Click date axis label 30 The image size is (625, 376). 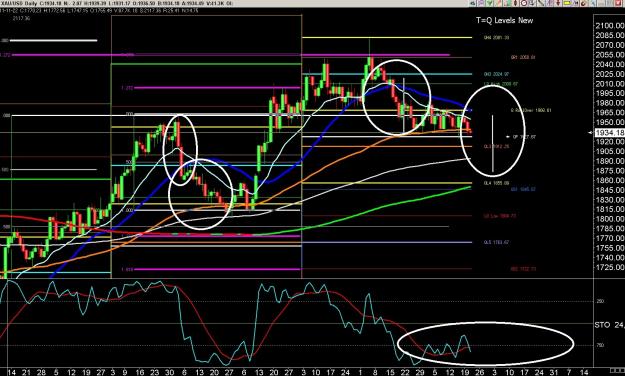(169, 372)
